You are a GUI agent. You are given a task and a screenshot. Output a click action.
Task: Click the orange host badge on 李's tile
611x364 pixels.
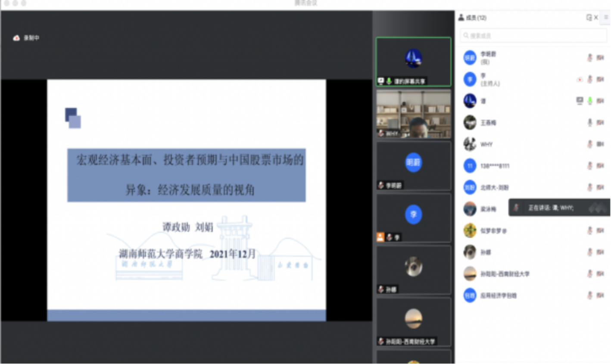[380, 237]
